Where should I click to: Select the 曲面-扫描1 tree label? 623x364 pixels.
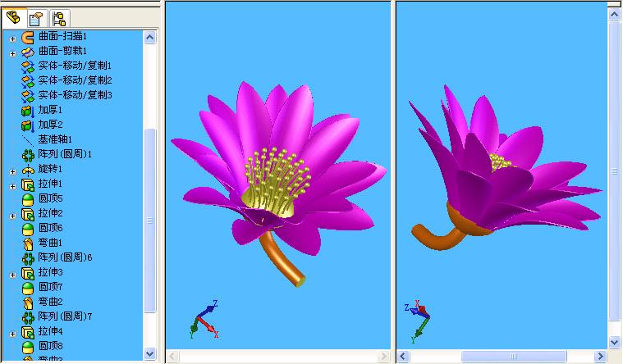62,37
